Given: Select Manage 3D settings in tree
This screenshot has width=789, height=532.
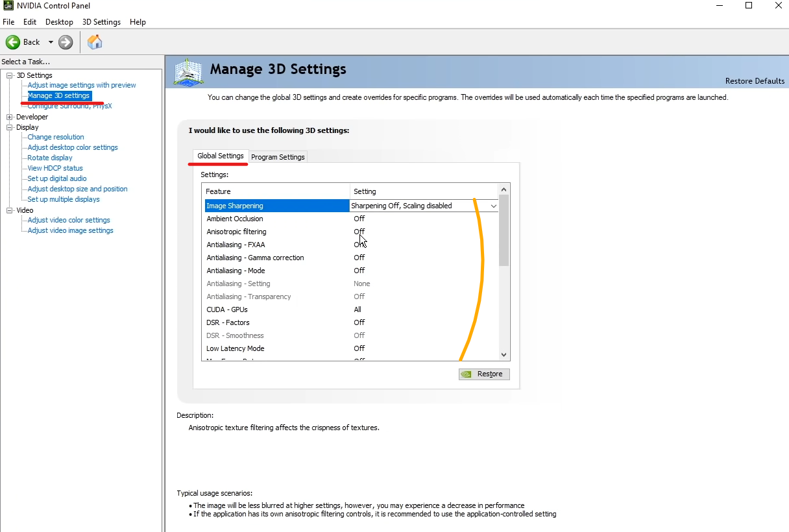Looking at the screenshot, I should pos(59,95).
